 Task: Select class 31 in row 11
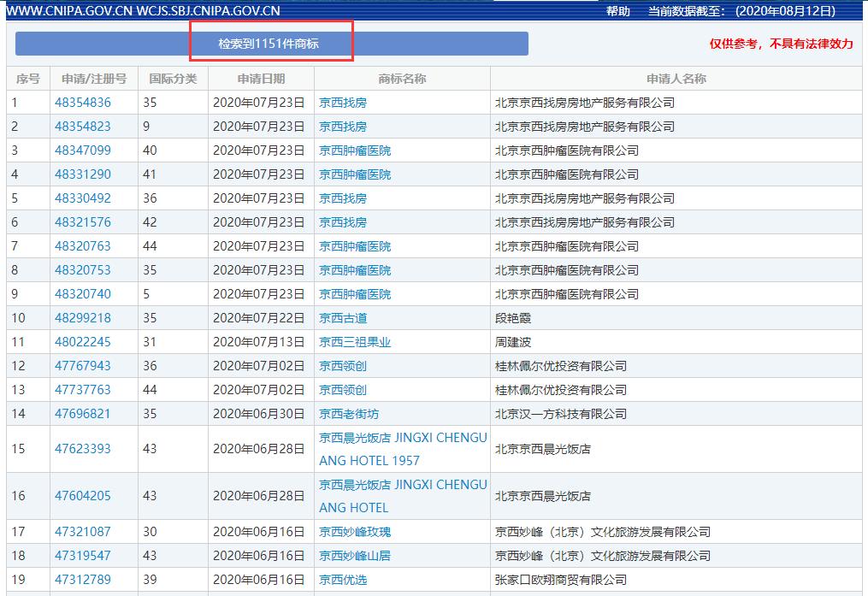click(150, 342)
